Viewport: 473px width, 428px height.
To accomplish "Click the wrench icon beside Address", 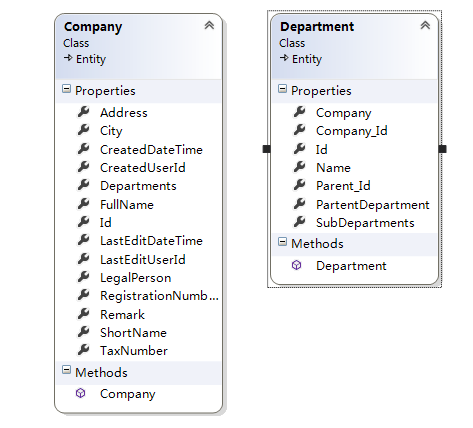I will [83, 112].
